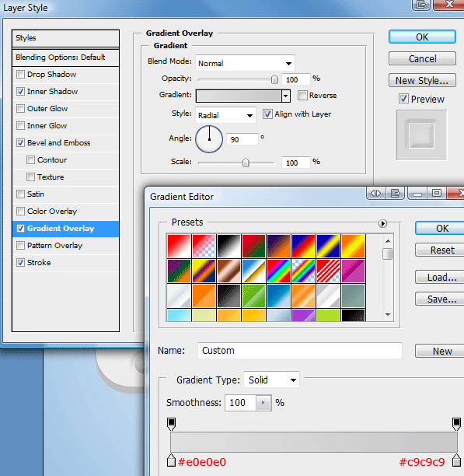Viewport: 464px width, 476px height.
Task: Select the left color stop #e0e0e0
Action: pos(171,460)
